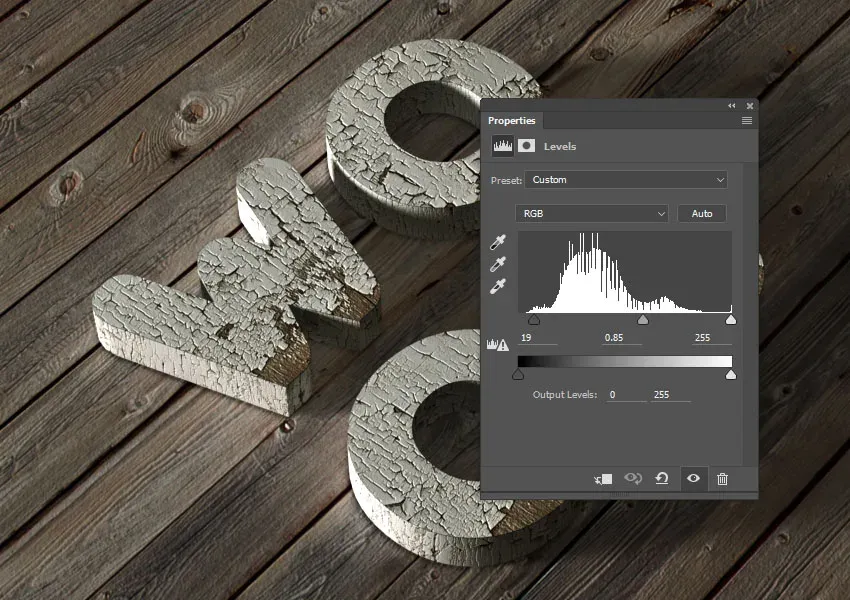The image size is (850, 600).
Task: Edit the Output Levels field showing 255
Action: pyautogui.click(x=671, y=395)
